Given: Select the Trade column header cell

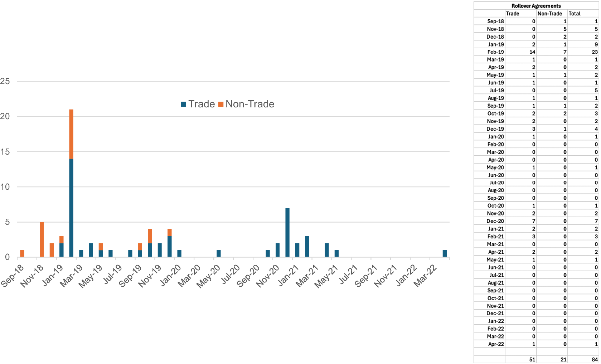Looking at the screenshot, I should coord(520,14).
